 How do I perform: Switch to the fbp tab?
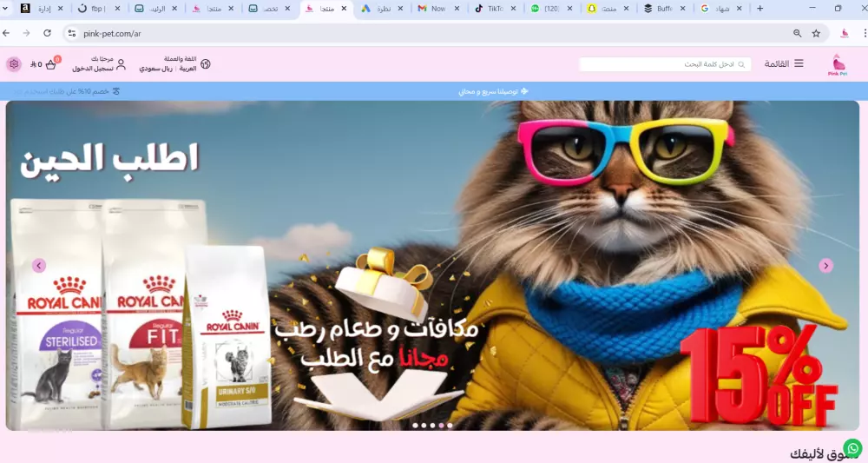pyautogui.click(x=99, y=9)
